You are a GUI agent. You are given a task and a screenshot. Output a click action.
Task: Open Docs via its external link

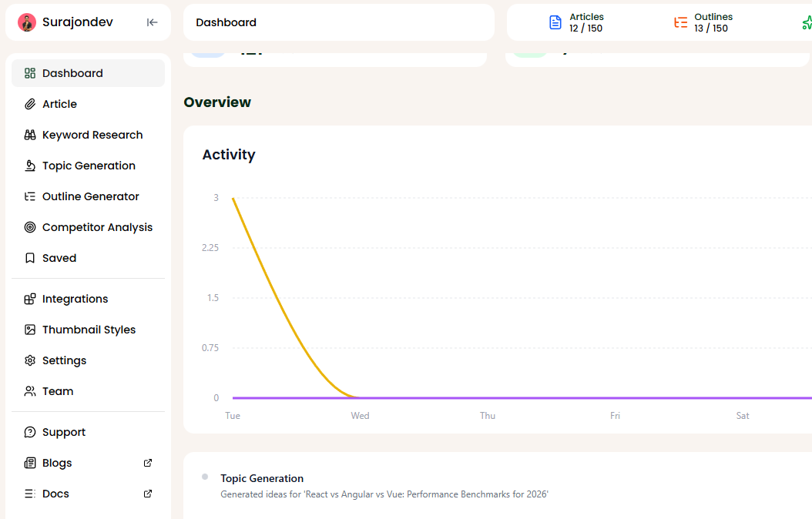(x=147, y=493)
